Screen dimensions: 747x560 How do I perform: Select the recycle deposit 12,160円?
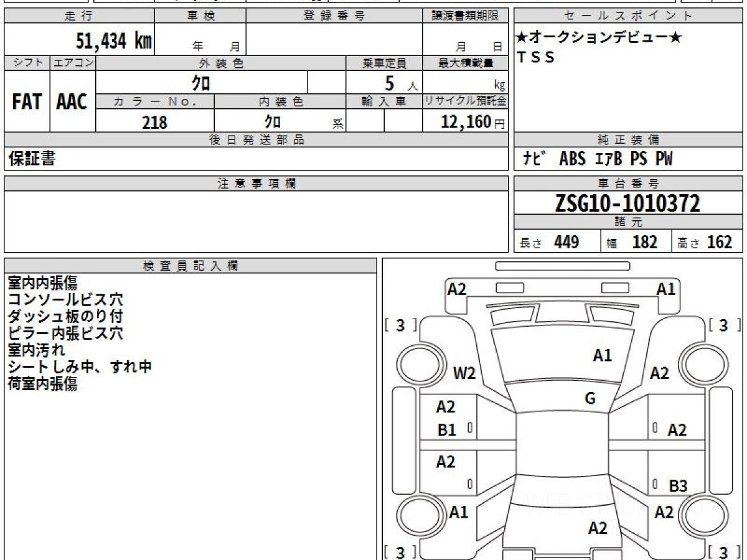[472, 122]
